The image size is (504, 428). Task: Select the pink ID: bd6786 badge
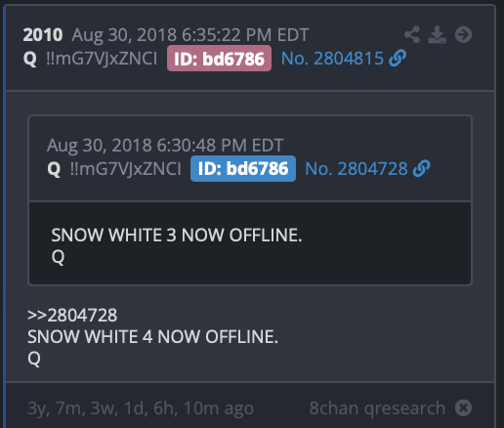point(219,59)
